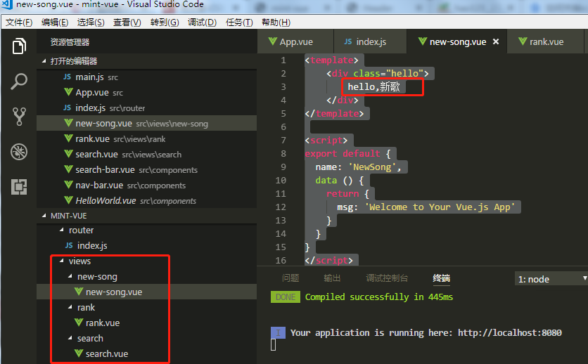Viewport: 588px width, 364px height.
Task: Switch to the 输出 panel tab
Action: [x=332, y=278]
